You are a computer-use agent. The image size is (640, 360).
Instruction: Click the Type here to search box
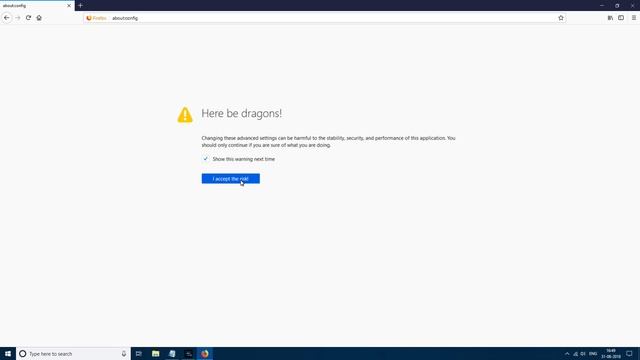tap(73, 354)
